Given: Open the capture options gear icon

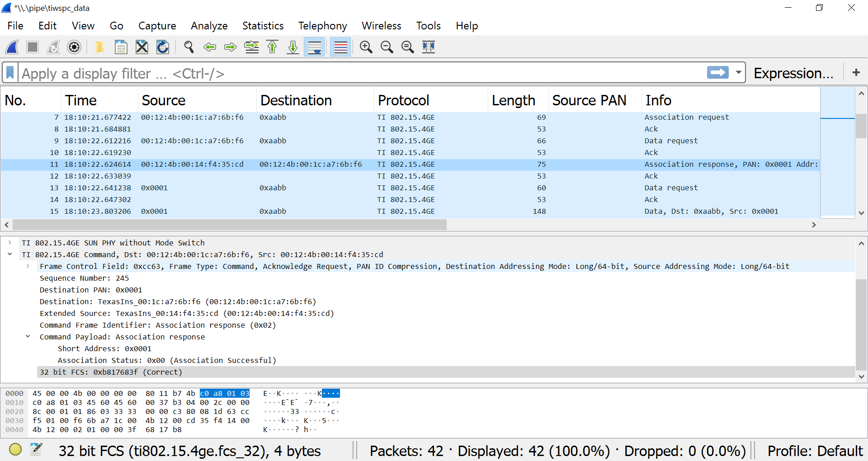Looking at the screenshot, I should coord(74,47).
